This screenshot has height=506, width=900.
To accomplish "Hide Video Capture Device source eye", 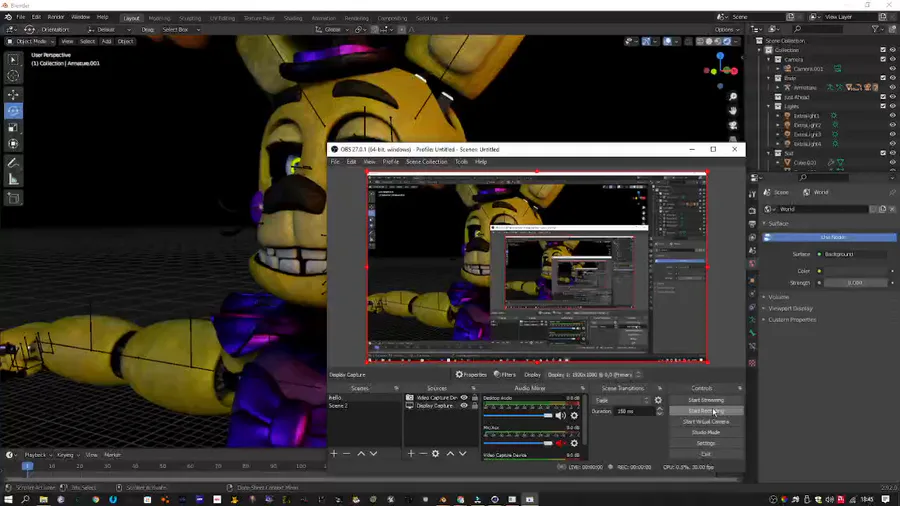I will click(464, 398).
